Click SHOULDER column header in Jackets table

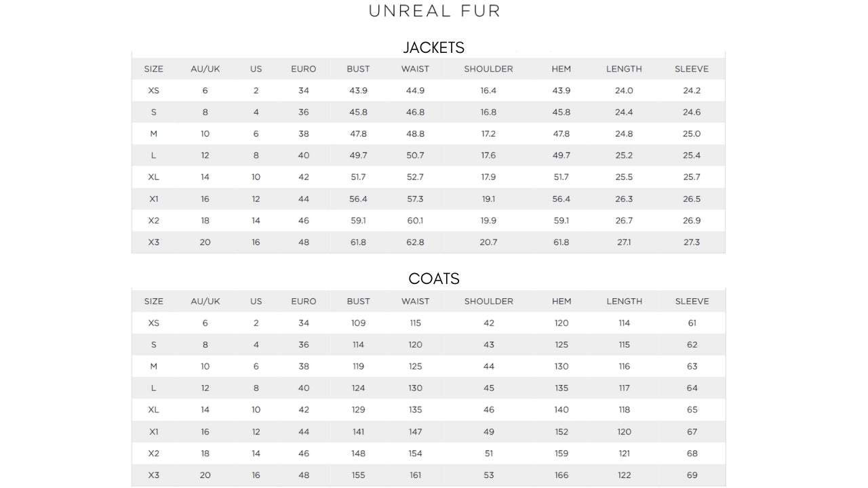tap(488, 69)
